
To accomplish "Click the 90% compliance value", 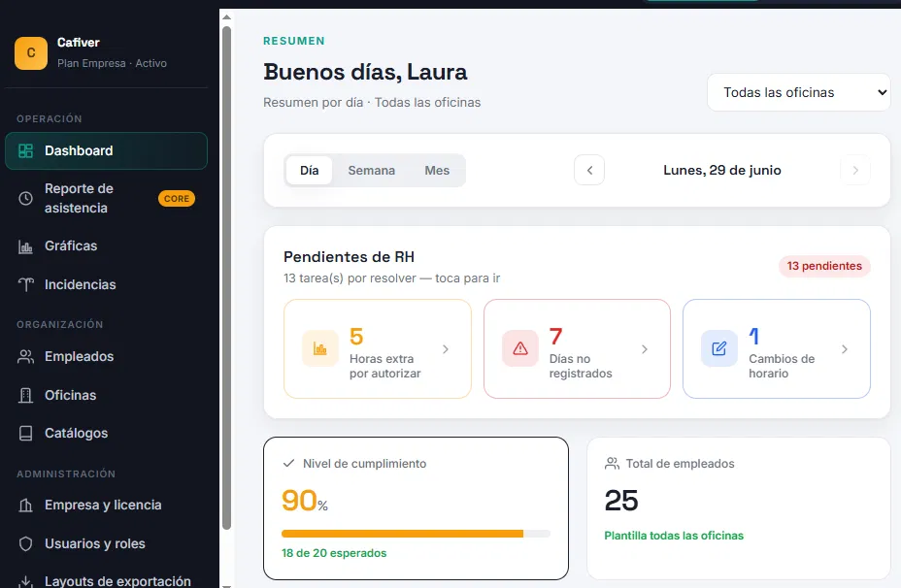I will tap(305, 501).
